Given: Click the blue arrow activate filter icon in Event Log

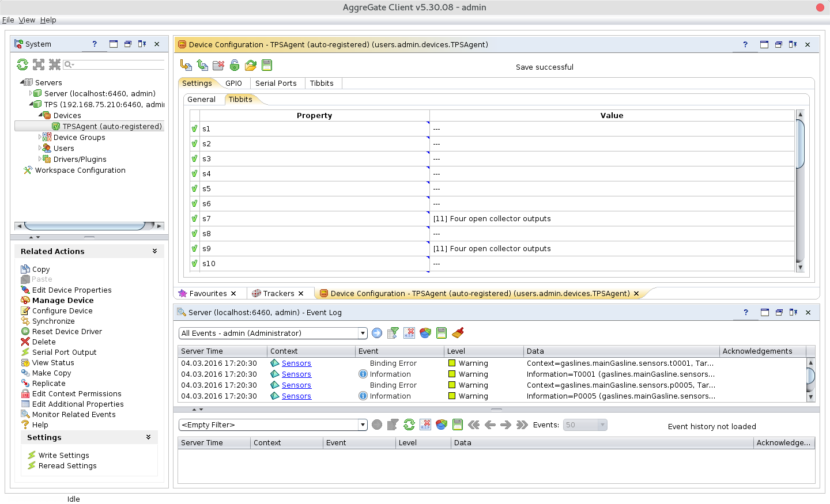Looking at the screenshot, I should click(x=377, y=333).
